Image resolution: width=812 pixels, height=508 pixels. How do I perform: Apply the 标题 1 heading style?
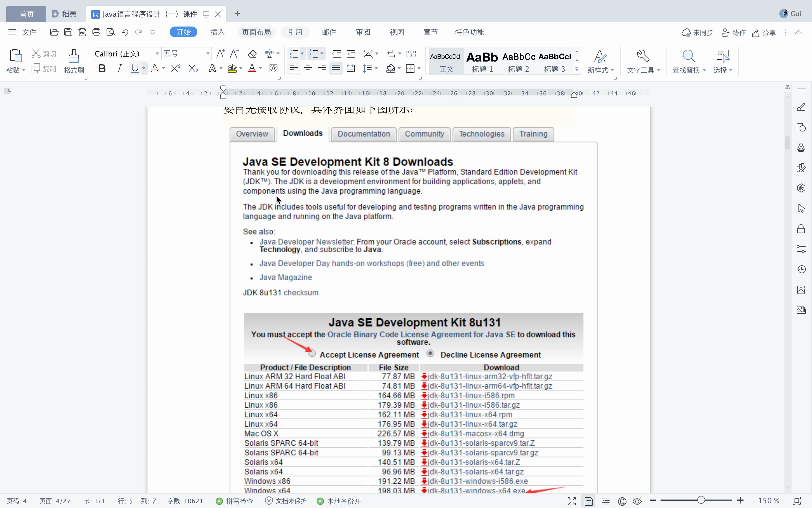[x=482, y=62]
